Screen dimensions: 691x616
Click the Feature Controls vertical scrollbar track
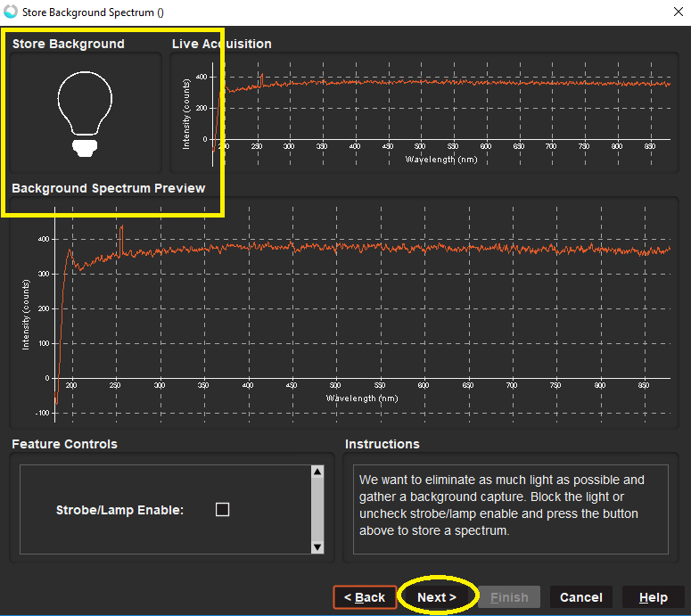pyautogui.click(x=317, y=508)
